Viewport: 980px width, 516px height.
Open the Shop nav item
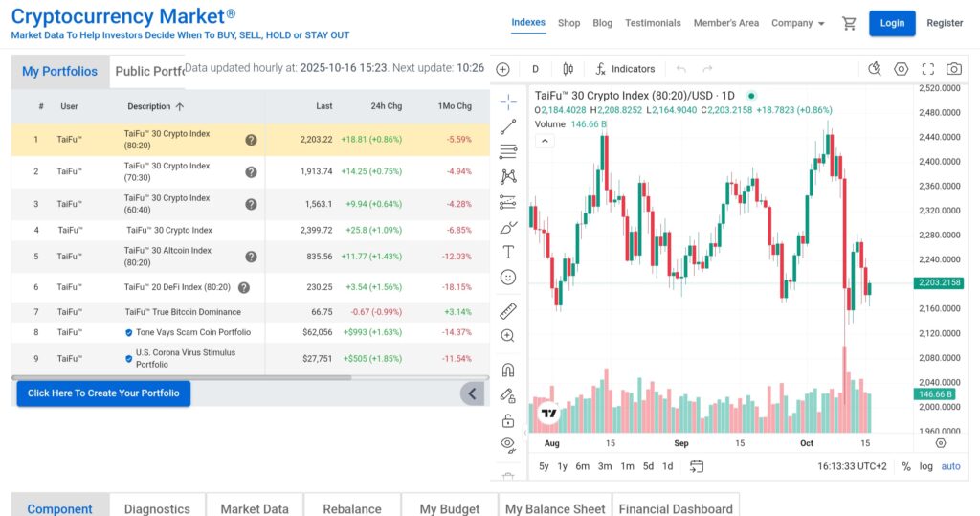click(x=568, y=23)
